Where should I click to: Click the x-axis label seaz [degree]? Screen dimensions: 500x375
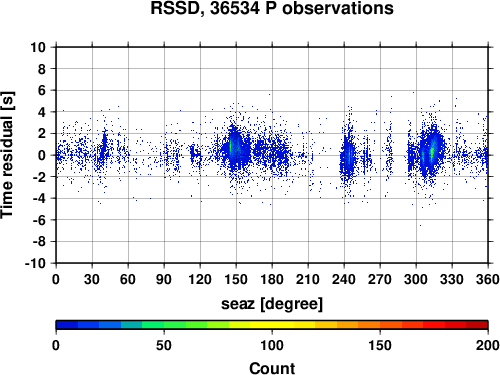272,304
